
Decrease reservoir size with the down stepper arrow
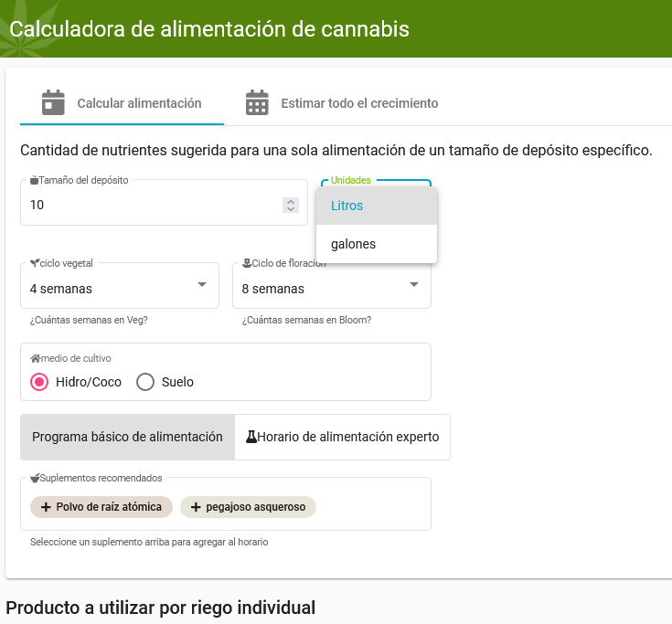[x=291, y=209]
